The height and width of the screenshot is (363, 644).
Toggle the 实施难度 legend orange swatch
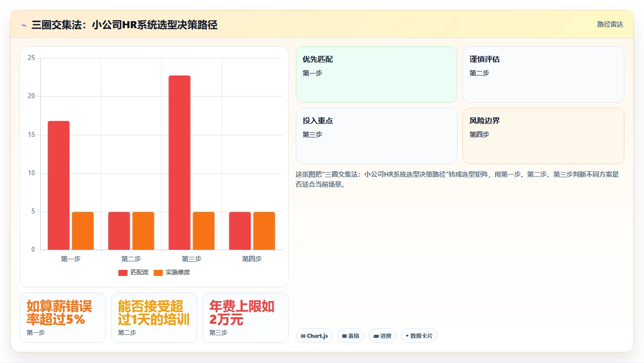pyautogui.click(x=158, y=272)
